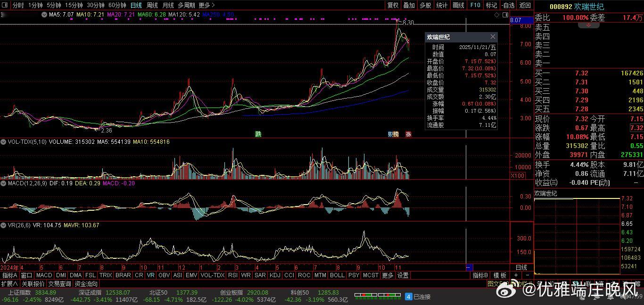Viewport: 644px width, 305px height.
Task: Click the 跌 marker on the chart
Action: (258, 134)
